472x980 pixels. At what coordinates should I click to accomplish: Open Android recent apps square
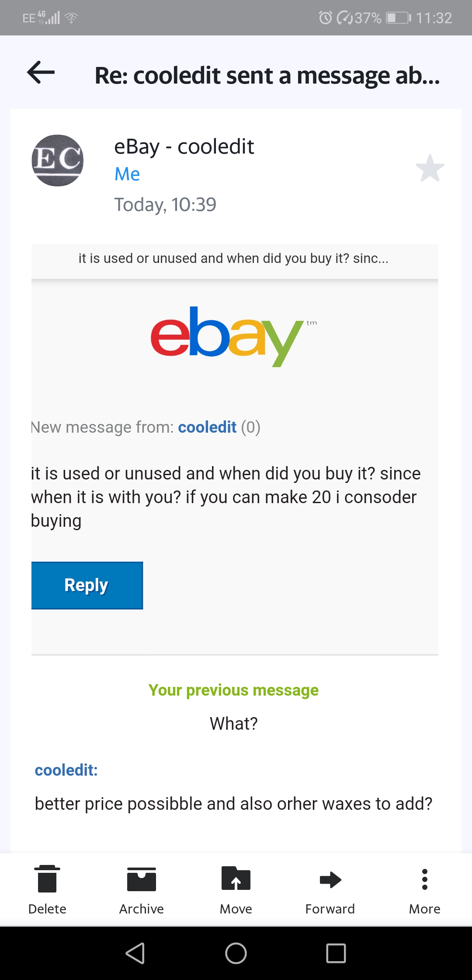(336, 953)
